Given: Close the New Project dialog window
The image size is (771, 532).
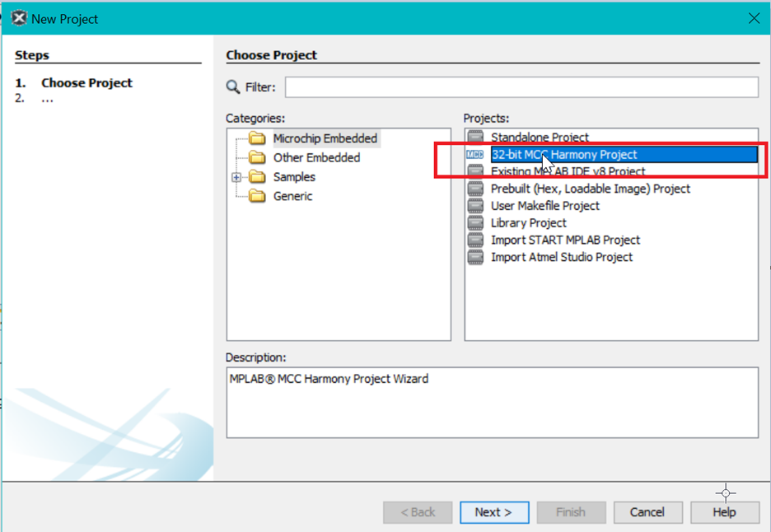Looking at the screenshot, I should [753, 18].
